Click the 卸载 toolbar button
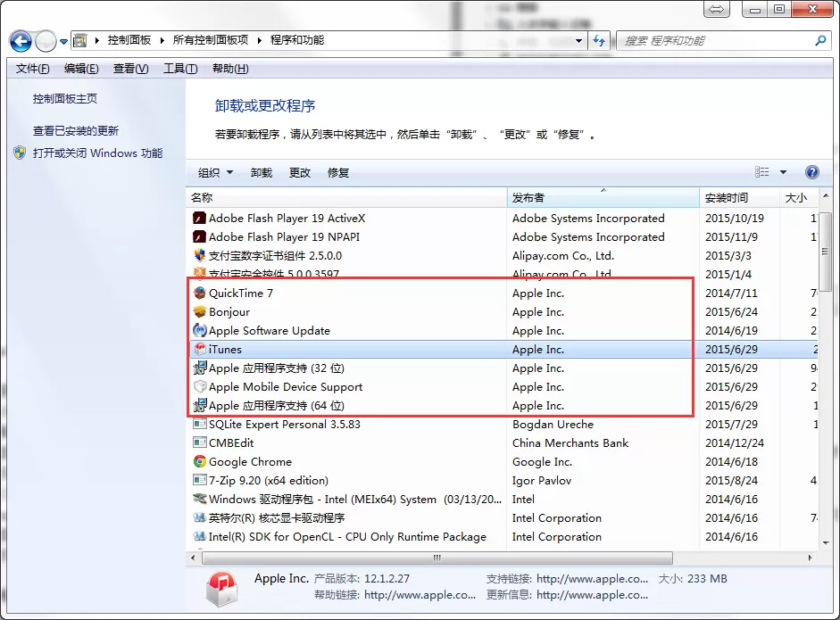Screen dimensions: 840x620 [262, 172]
